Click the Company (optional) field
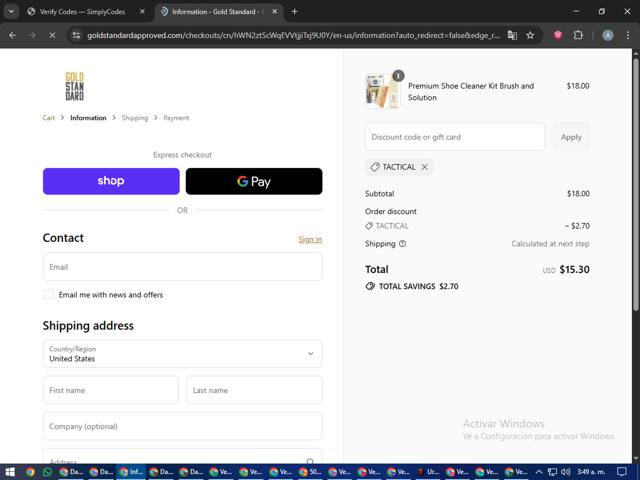 [x=182, y=426]
